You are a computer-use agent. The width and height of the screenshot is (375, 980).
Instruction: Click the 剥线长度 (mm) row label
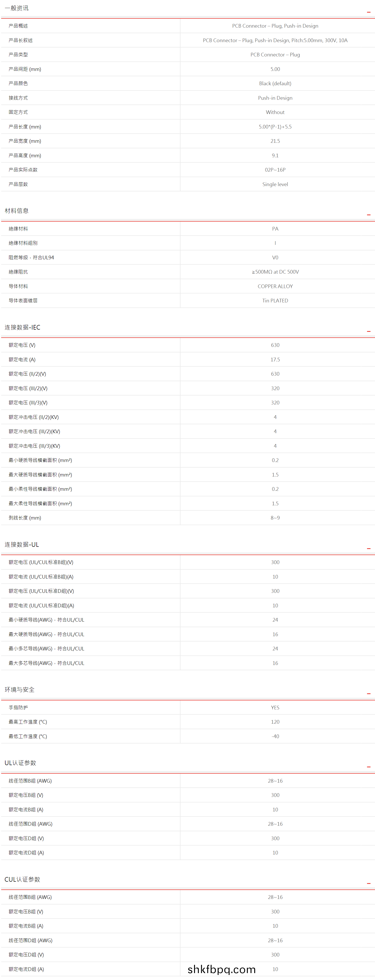(x=25, y=518)
